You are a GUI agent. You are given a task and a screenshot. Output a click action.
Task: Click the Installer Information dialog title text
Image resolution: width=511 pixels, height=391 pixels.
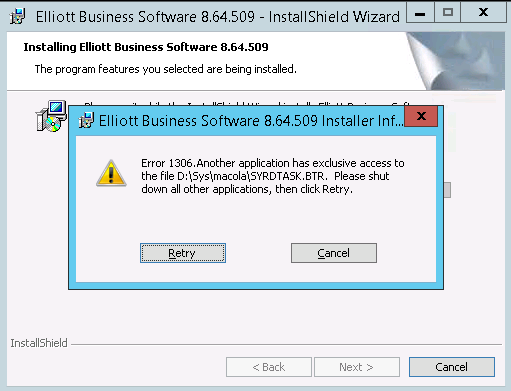pyautogui.click(x=251, y=121)
